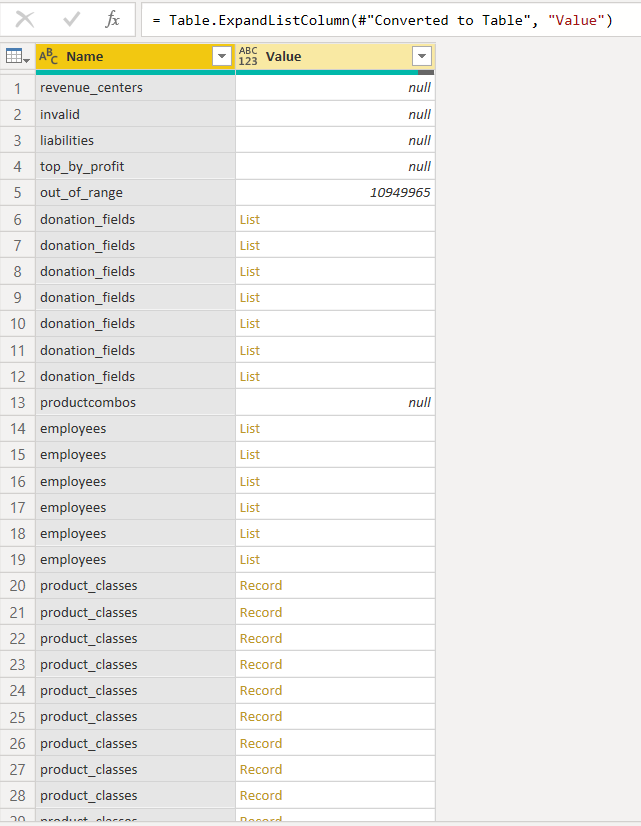Select the Value column header

(335, 56)
